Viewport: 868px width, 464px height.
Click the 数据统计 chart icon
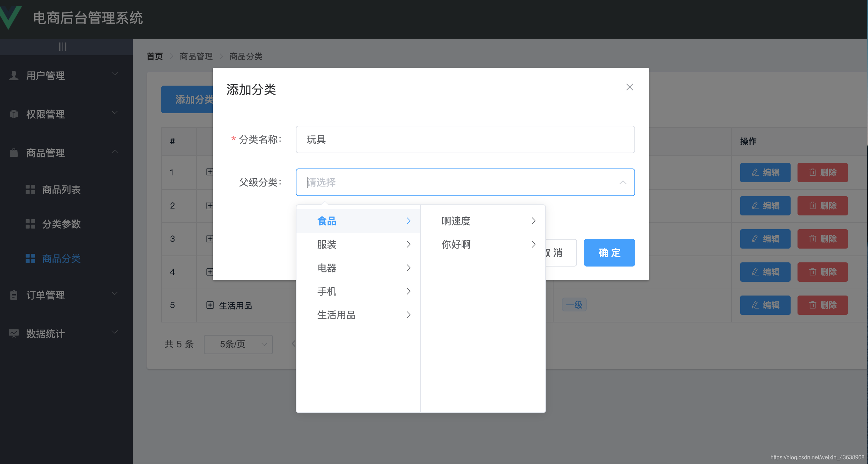(x=14, y=333)
